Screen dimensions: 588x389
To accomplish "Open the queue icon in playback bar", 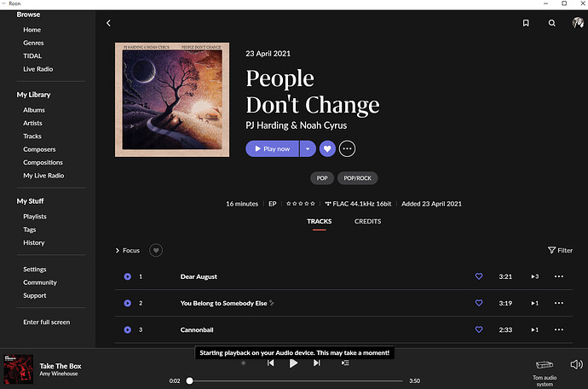I will tap(345, 363).
